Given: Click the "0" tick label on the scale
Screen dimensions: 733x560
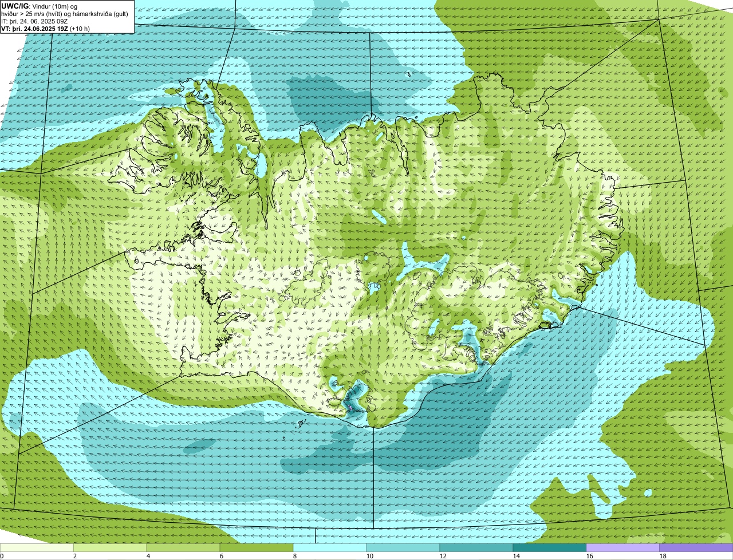Looking at the screenshot, I should point(2,556).
